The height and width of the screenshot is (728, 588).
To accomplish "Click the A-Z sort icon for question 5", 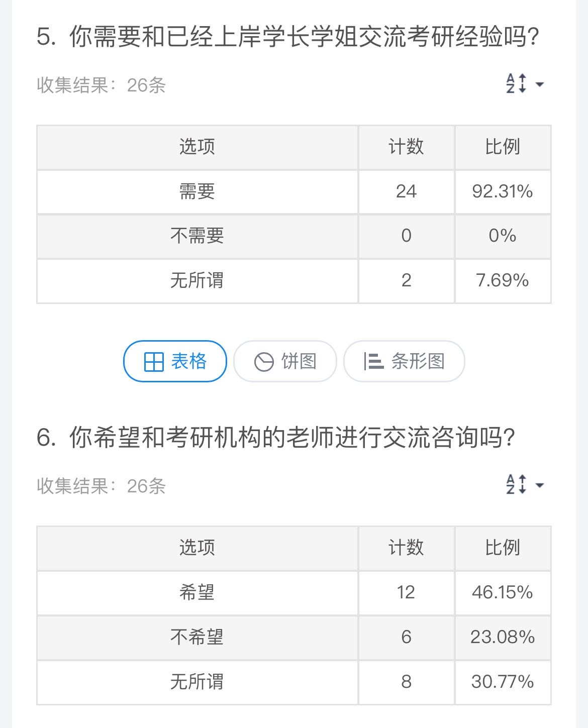I will pyautogui.click(x=516, y=83).
